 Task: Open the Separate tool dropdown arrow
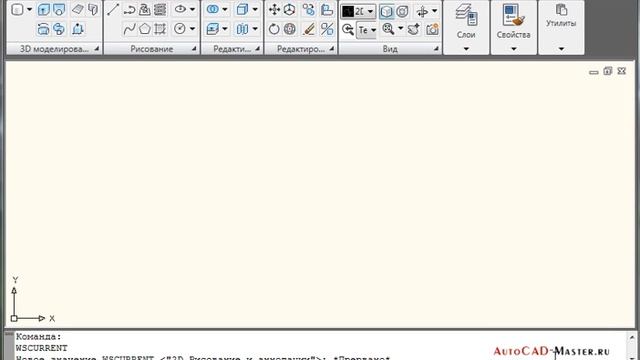point(255,29)
